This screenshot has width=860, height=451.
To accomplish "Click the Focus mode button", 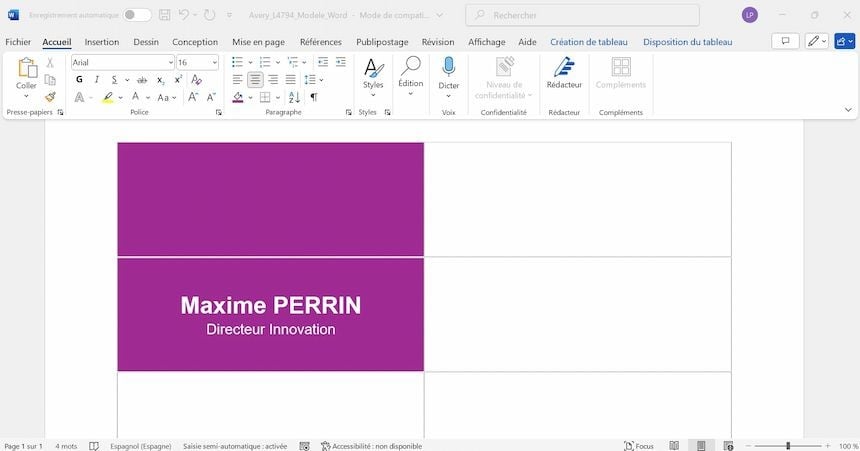I will [x=639, y=446].
